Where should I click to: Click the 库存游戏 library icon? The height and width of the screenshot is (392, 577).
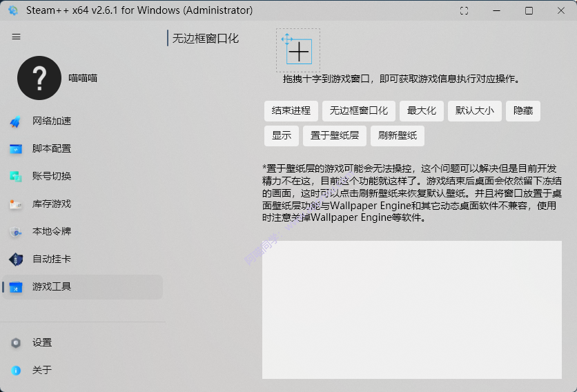(x=15, y=204)
